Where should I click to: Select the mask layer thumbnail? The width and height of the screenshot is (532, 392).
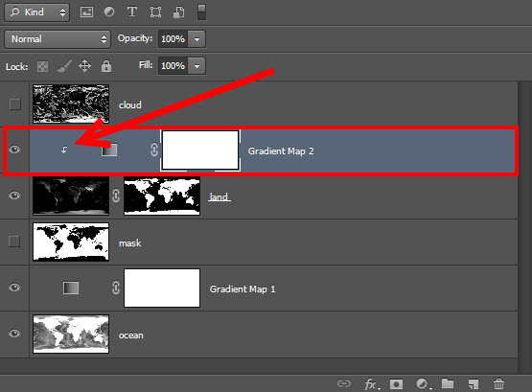click(x=71, y=242)
